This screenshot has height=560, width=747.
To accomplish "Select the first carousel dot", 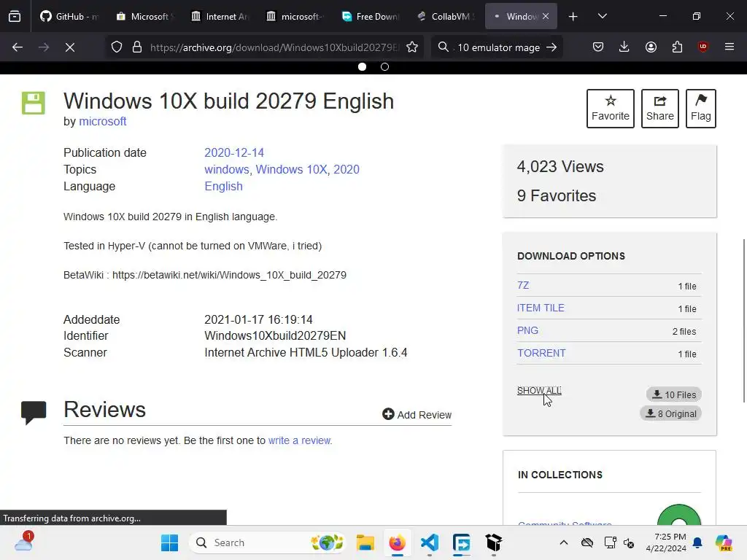I will 362,66.
